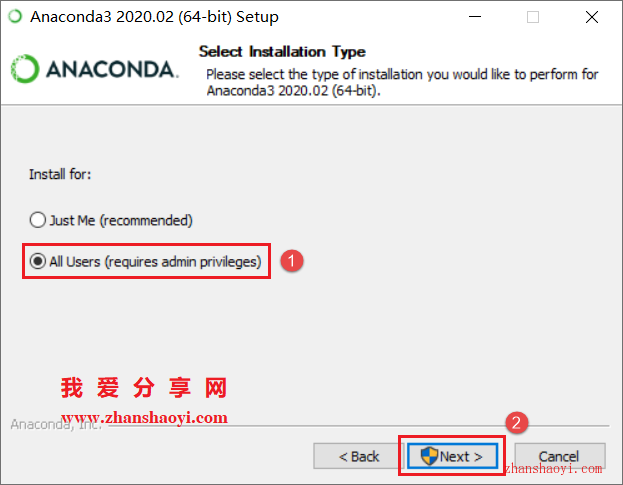
Task: Click the "Anaconda3 2020.02 (64-bit) Setup" title text
Action: pyautogui.click(x=155, y=17)
